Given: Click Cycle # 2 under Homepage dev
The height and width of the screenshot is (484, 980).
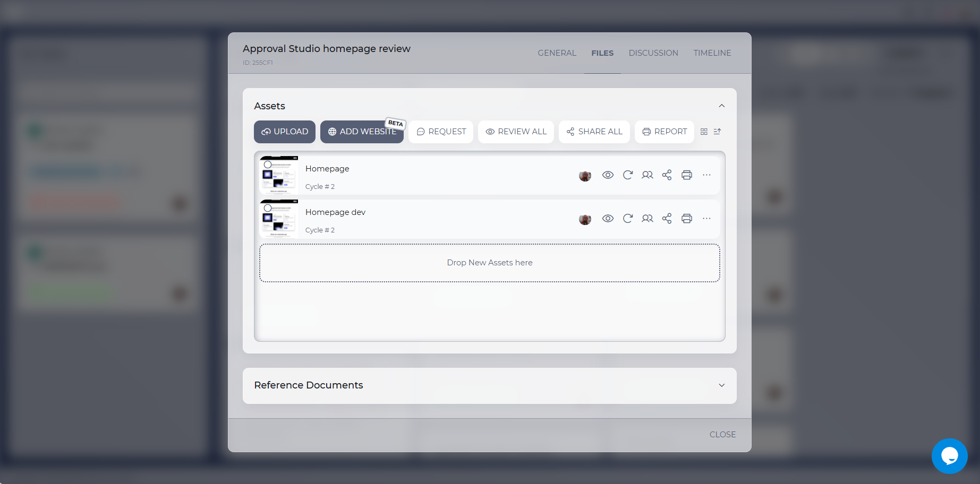Looking at the screenshot, I should (x=320, y=230).
